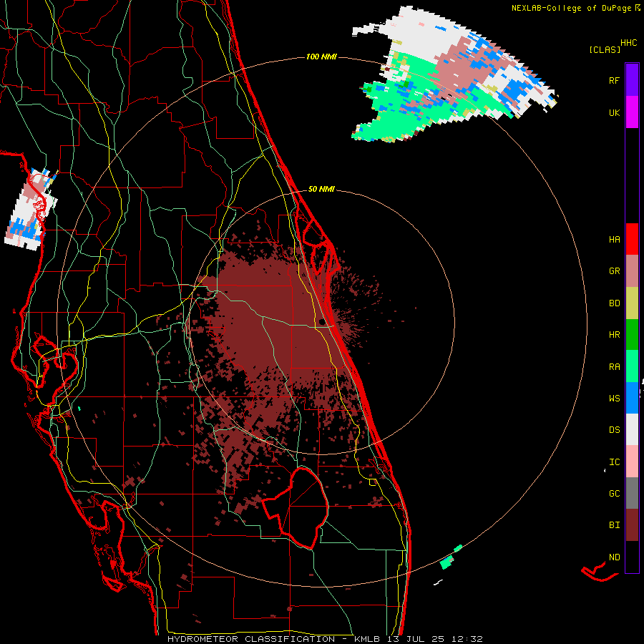The image size is (644, 644).
Task: Select the IC pink legend swatch
Action: pyautogui.click(x=632, y=462)
